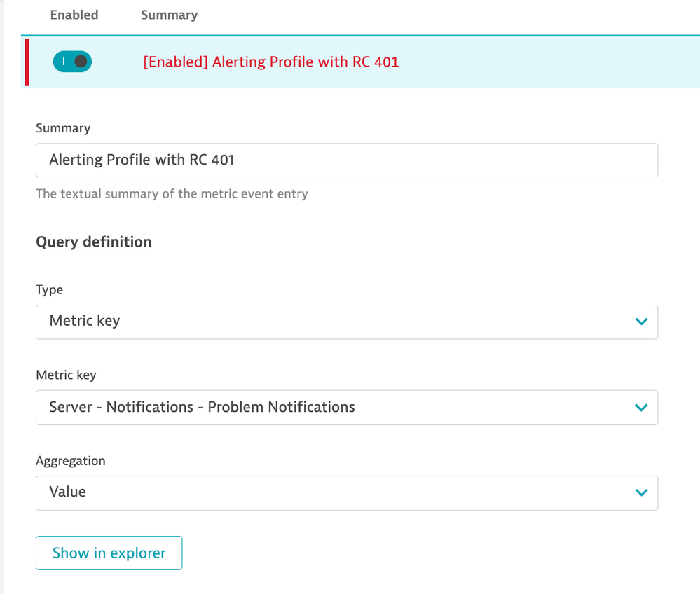Click the chevron arrow in the Metric key field
This screenshot has height=594, width=700.
click(x=640, y=407)
